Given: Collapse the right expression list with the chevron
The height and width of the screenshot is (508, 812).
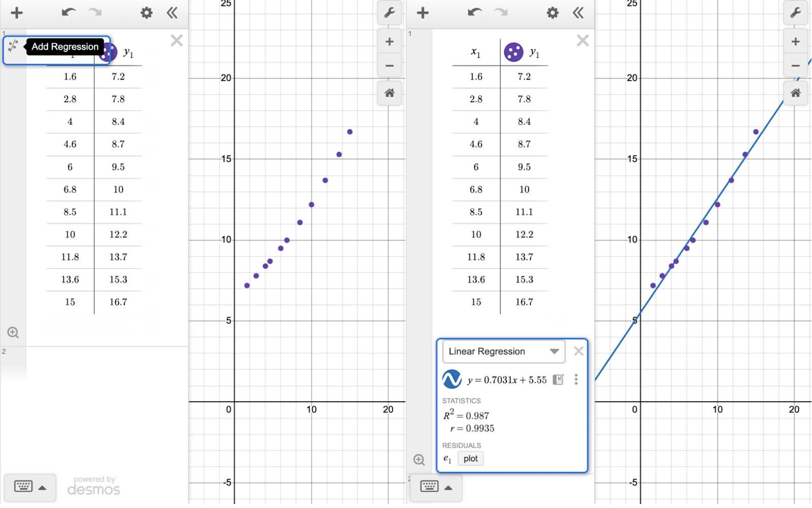Looking at the screenshot, I should (x=579, y=13).
